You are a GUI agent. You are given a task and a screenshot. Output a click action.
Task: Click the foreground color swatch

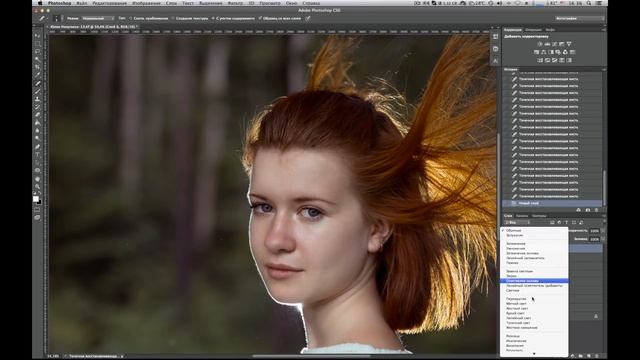36,199
